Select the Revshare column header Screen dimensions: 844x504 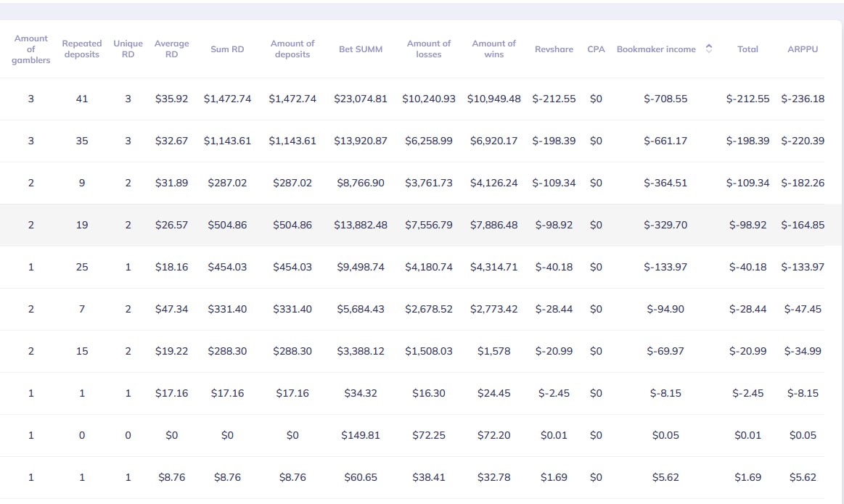coord(554,49)
